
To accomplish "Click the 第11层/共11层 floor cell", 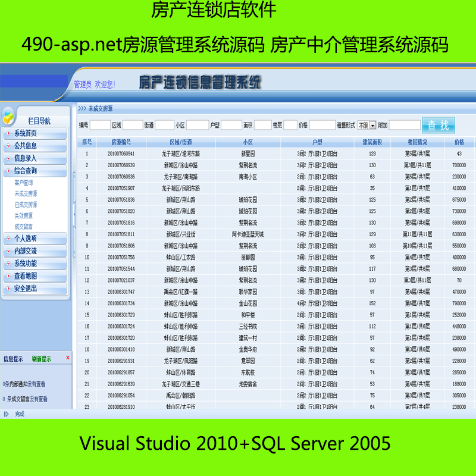I will [x=418, y=234].
